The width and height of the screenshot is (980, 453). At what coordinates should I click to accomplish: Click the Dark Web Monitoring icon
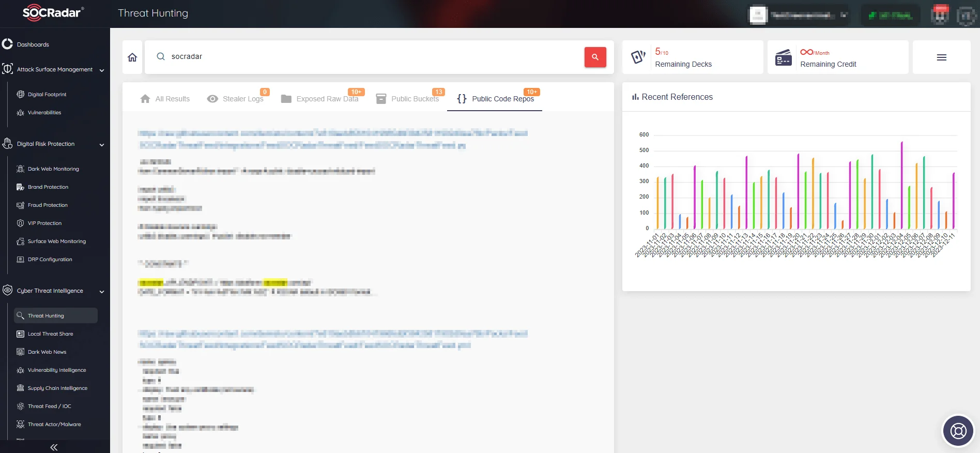[x=21, y=169]
